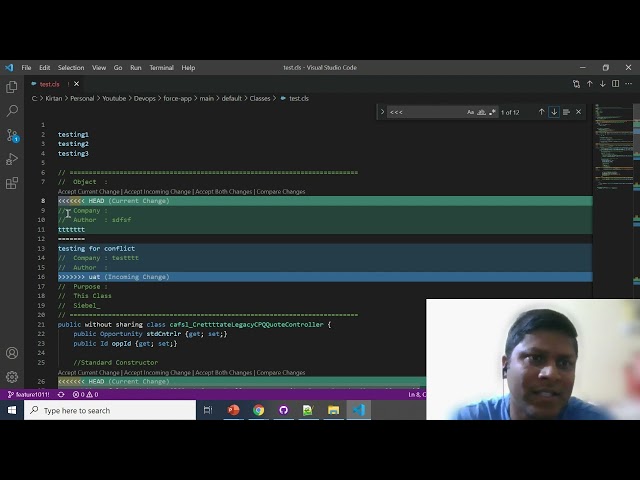Go to previous match in find widget

pyautogui.click(x=542, y=112)
